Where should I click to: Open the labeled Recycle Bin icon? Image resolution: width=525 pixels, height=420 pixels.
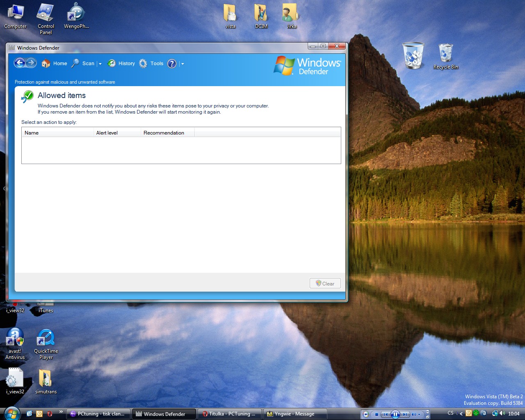coord(445,56)
